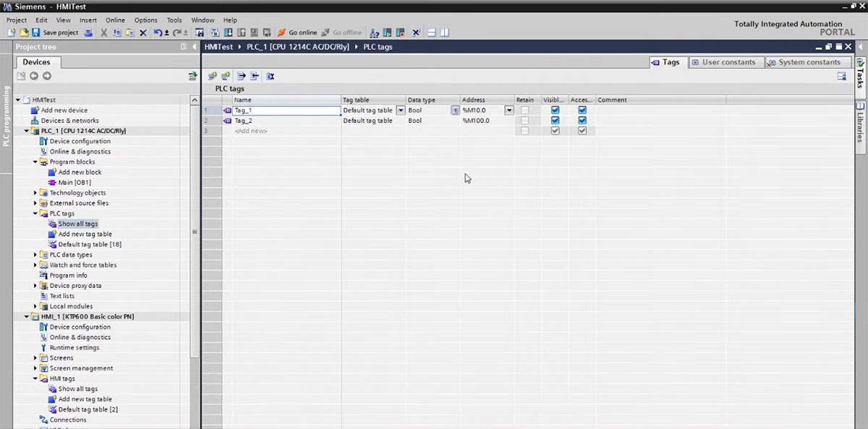The width and height of the screenshot is (868, 429).
Task: Click the Paste icon in toolbar
Action: coord(129,33)
